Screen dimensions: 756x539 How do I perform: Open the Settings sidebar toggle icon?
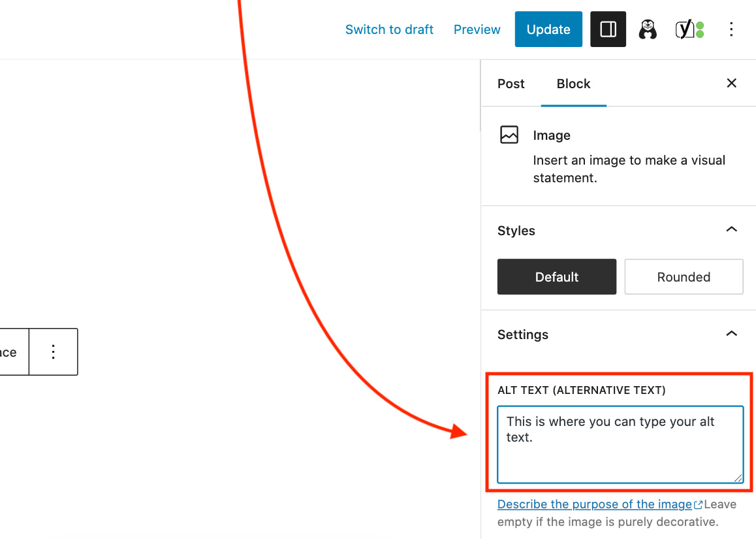pyautogui.click(x=608, y=29)
